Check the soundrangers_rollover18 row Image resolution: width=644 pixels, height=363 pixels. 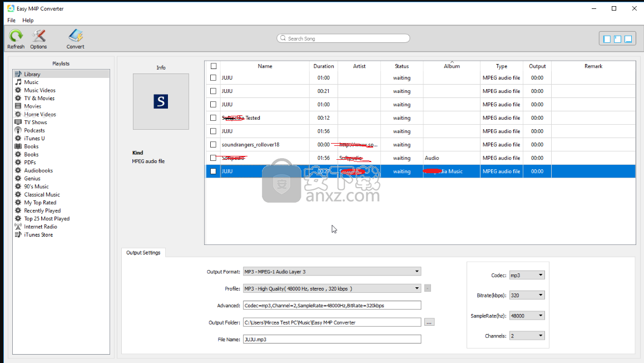tap(213, 145)
